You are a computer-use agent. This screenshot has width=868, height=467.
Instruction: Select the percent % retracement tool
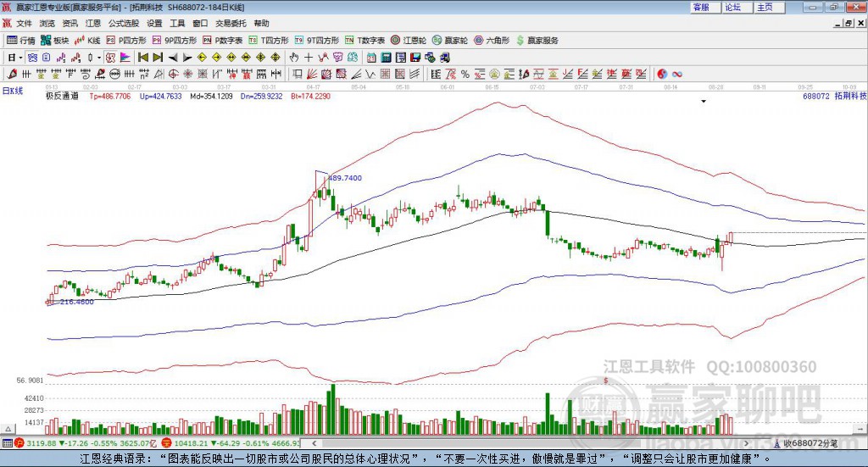pos(465,74)
